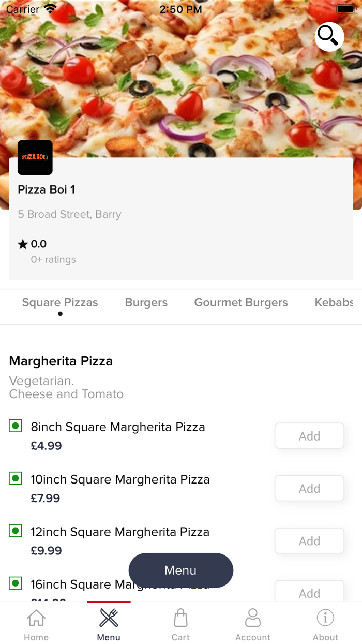Switch to the Burgers tab

click(x=146, y=302)
